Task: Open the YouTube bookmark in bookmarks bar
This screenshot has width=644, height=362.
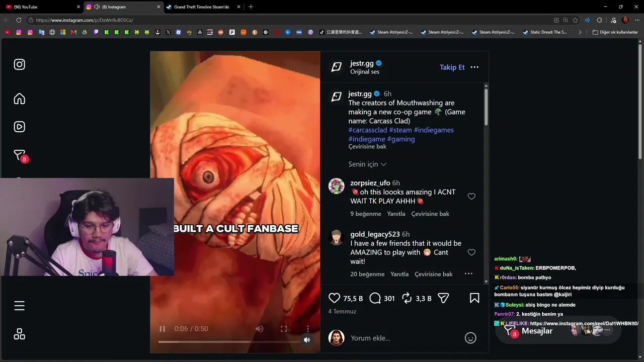Action: (7, 32)
